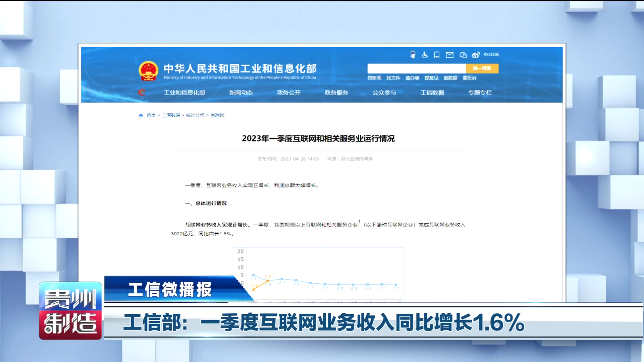This screenshot has width=644, height=362.
Task: Open the Weibo icon
Action: point(475,55)
